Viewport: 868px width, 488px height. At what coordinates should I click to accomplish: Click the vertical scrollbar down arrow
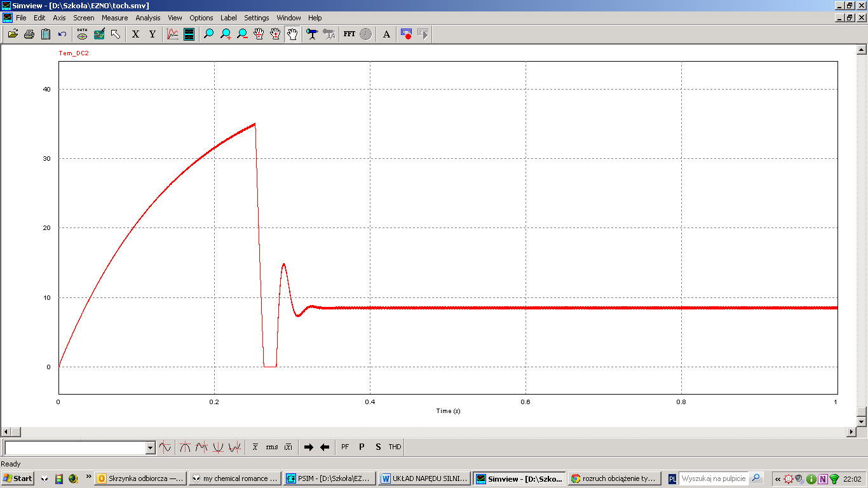point(862,421)
